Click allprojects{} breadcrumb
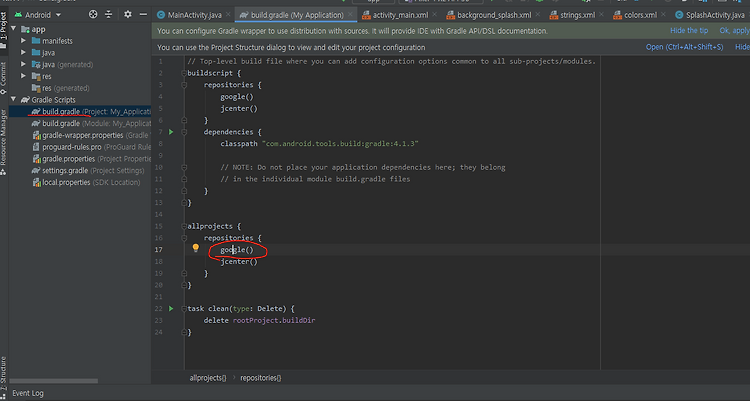 click(208, 378)
